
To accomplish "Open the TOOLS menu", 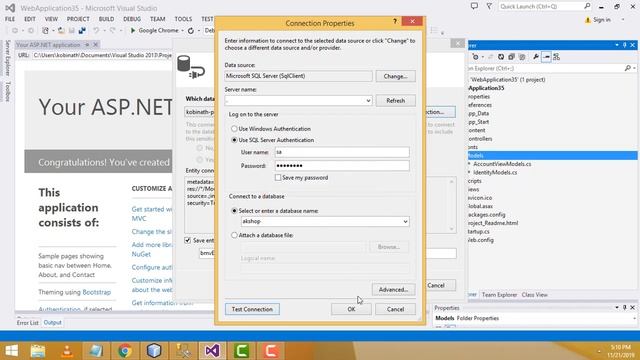I will (183, 19).
